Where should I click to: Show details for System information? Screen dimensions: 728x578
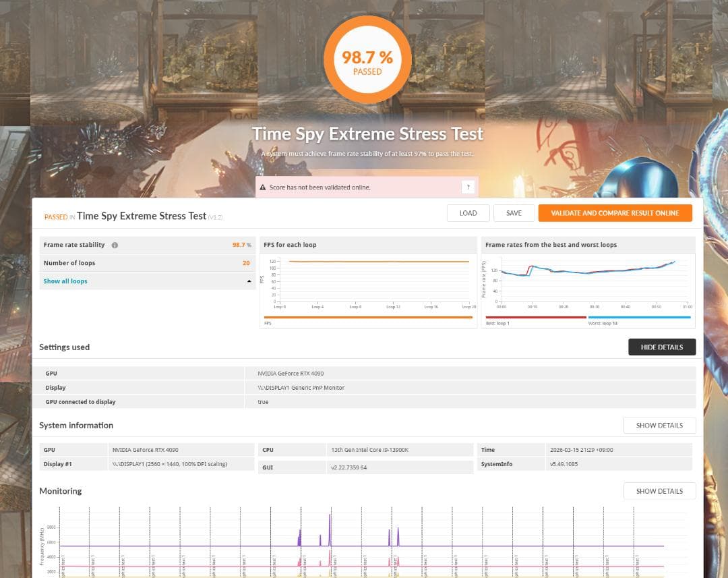[x=660, y=425]
